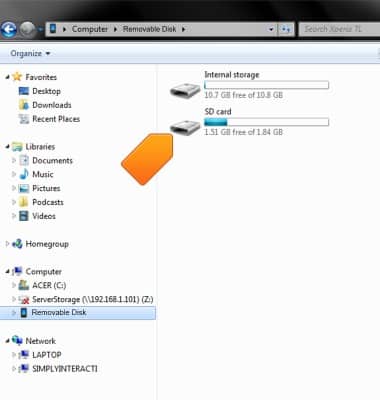Click the Downloads folder icon

click(x=24, y=105)
